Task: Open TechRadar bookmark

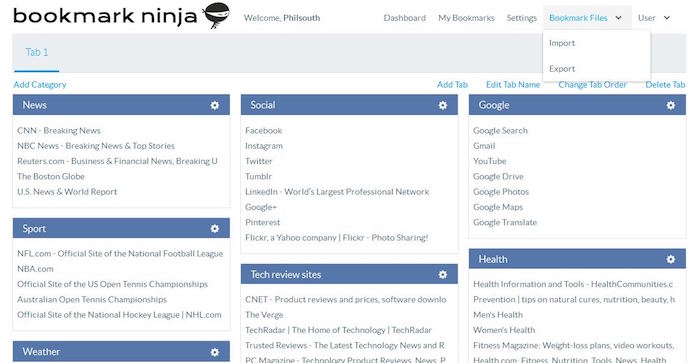Action: tap(338, 330)
